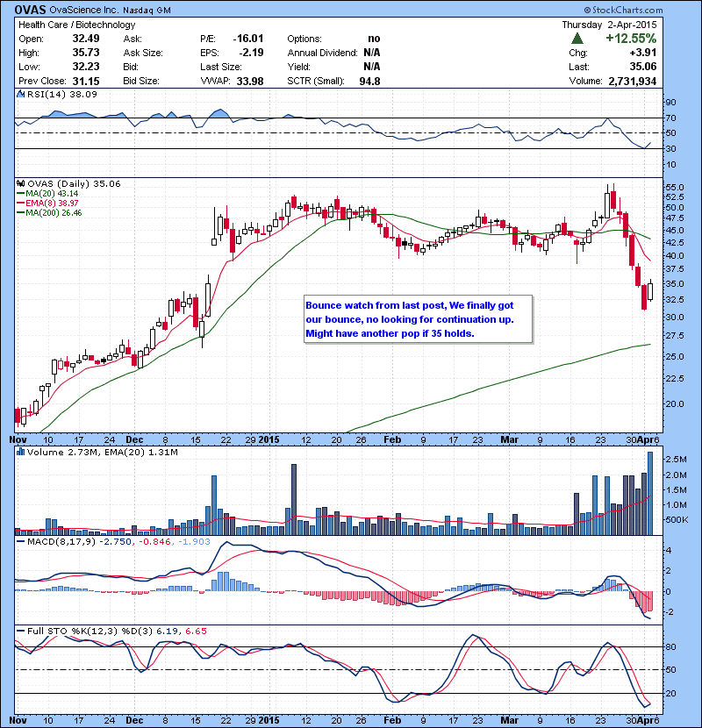
Task: Click the 2.5M volume axis label
Action: tap(676, 460)
